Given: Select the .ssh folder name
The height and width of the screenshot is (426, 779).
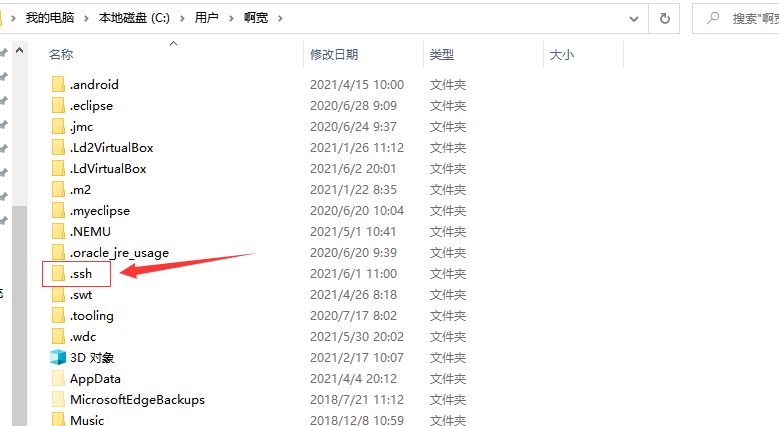Looking at the screenshot, I should point(80,273).
